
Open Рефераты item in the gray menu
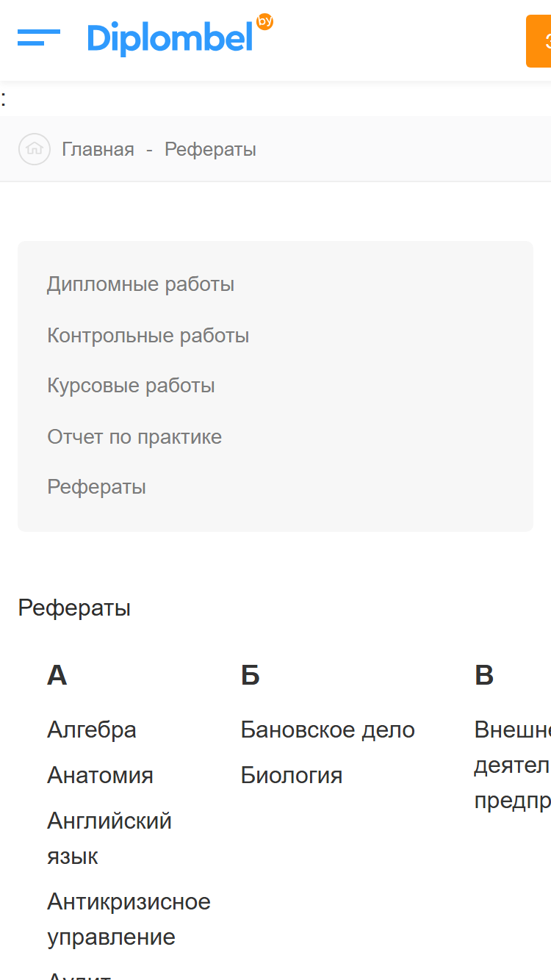[97, 486]
